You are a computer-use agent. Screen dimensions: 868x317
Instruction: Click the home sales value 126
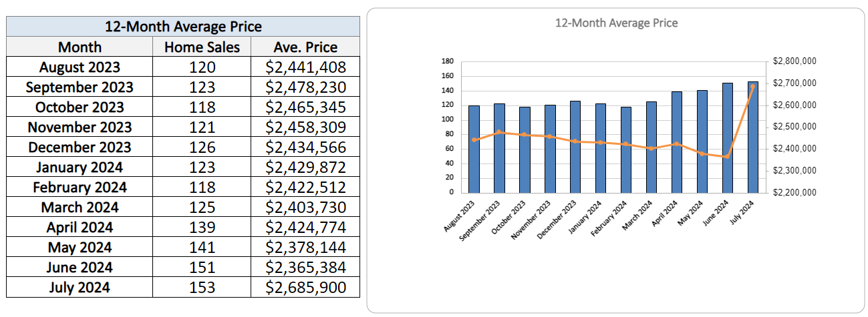[202, 147]
